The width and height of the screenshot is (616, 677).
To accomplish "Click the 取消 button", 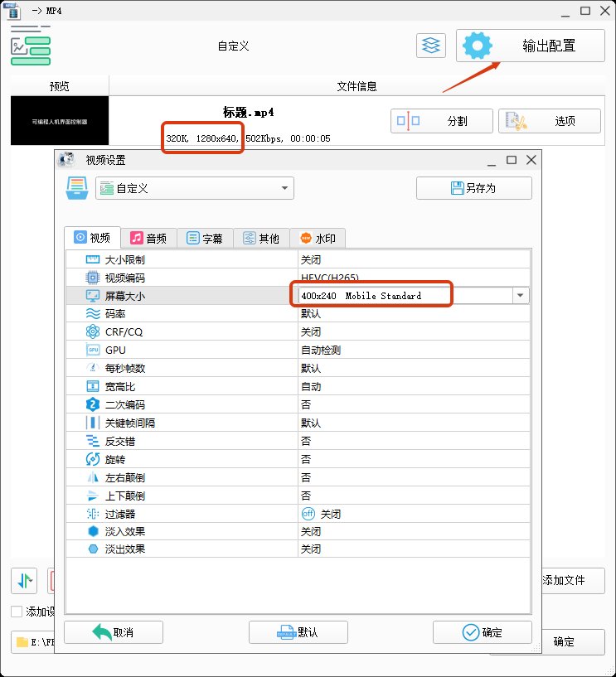I will (x=114, y=632).
